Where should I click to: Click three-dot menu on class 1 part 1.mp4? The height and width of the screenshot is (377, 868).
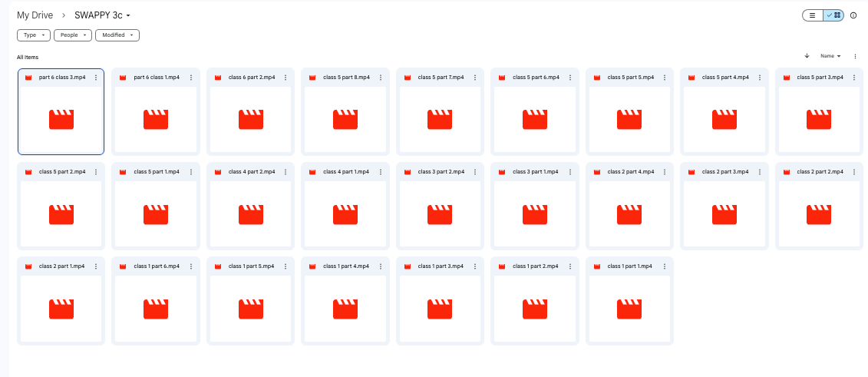coord(665,266)
